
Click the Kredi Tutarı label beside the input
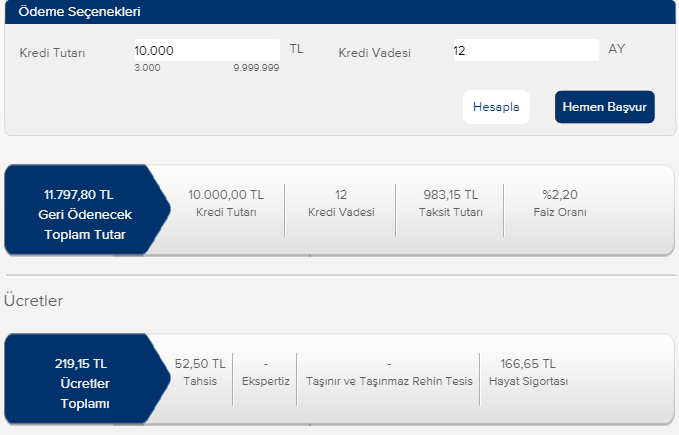(52, 52)
